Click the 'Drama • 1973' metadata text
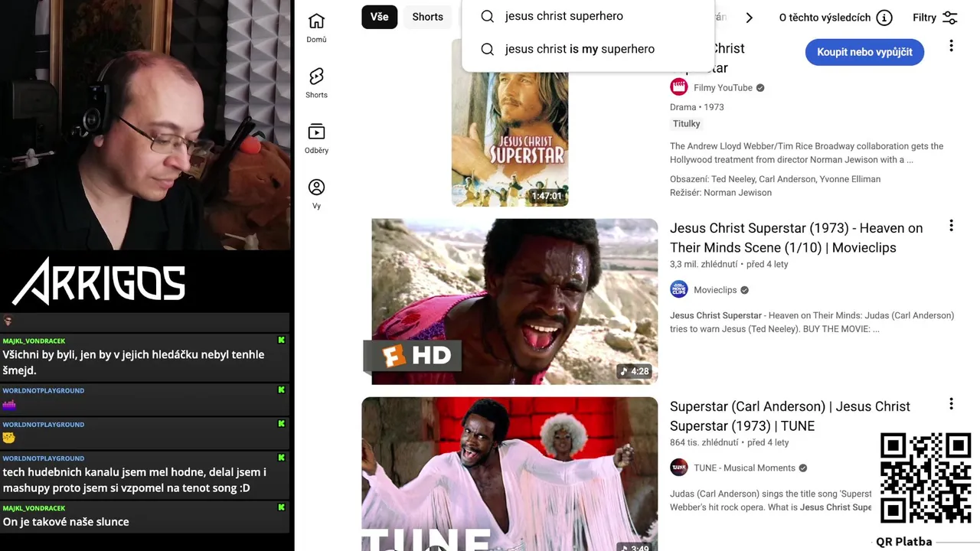This screenshot has height=551, width=980. [697, 107]
